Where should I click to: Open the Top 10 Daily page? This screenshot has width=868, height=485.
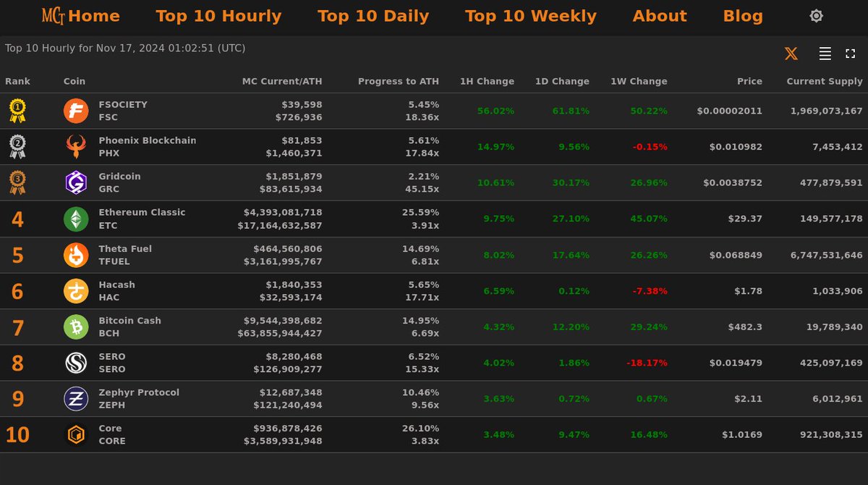373,16
